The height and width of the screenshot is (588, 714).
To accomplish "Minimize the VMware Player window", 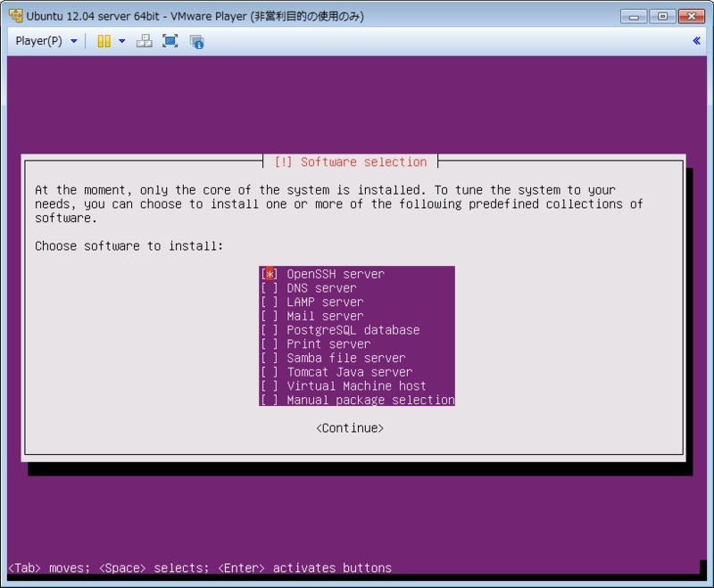I will [634, 16].
